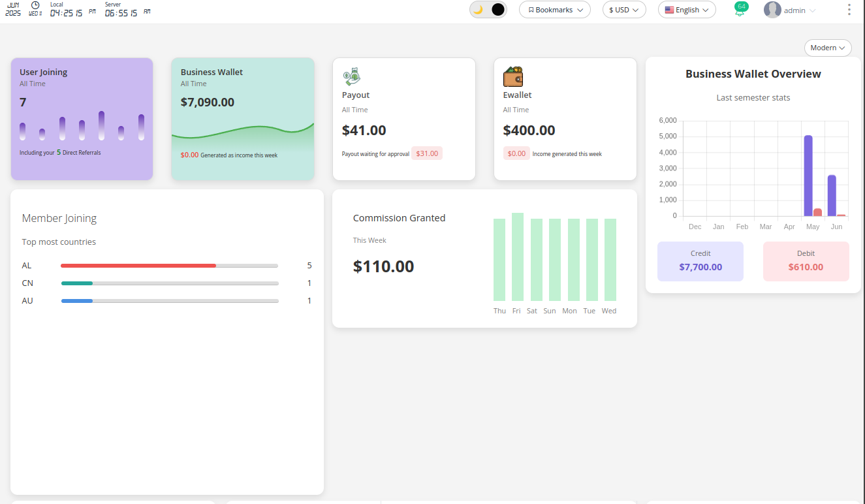Click the $31.00 pending payout badge
Screen dimensions: 865x504
(427, 153)
